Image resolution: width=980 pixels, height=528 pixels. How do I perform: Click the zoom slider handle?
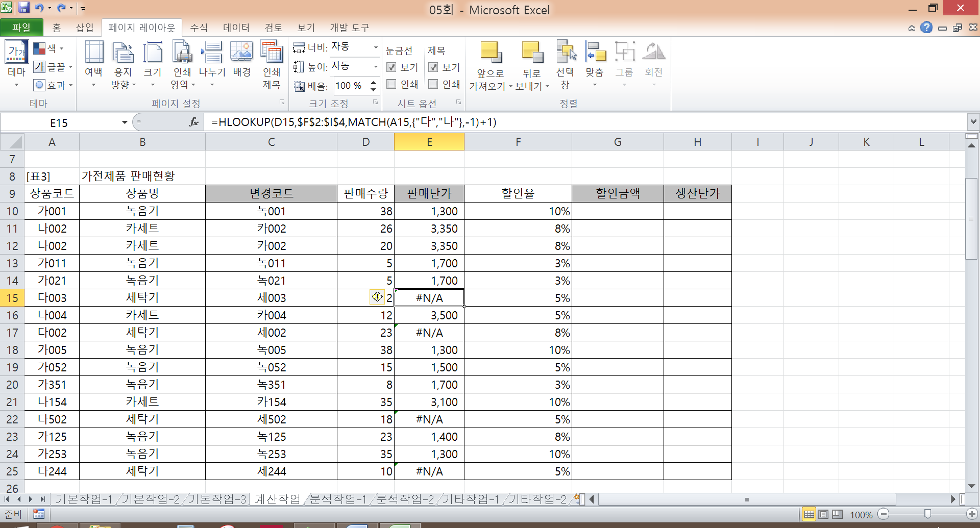pos(927,514)
